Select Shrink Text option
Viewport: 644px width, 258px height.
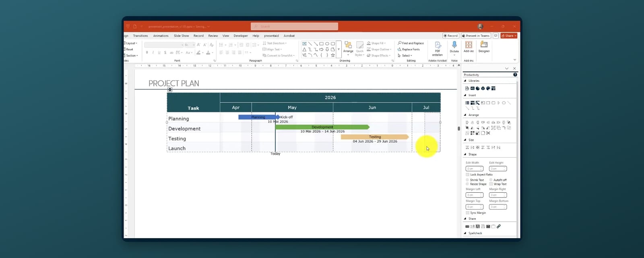point(467,180)
